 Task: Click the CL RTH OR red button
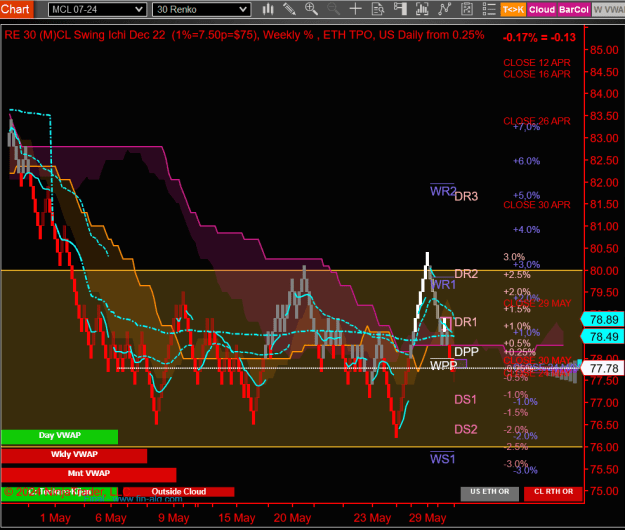pos(553,493)
